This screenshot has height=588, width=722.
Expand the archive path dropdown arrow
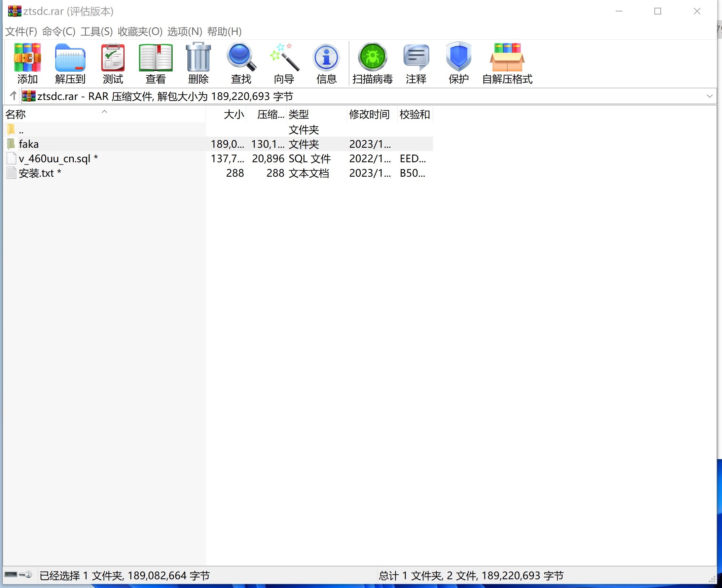[x=710, y=96]
